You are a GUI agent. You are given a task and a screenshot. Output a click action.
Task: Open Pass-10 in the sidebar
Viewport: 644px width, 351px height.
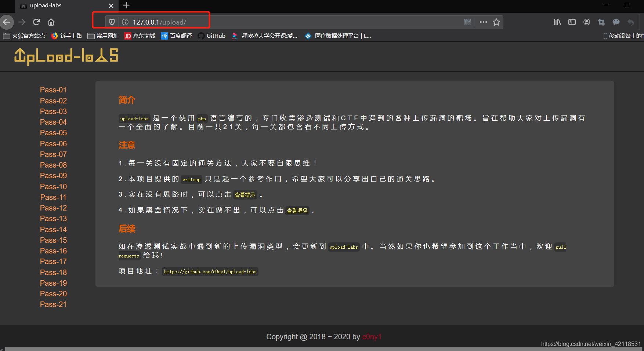[53, 187]
